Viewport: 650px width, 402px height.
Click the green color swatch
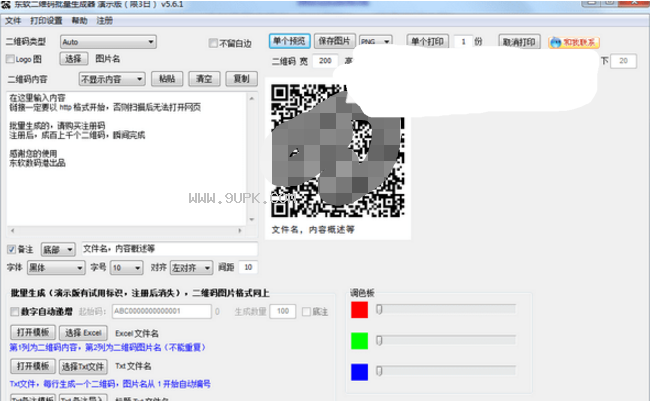coord(359,341)
